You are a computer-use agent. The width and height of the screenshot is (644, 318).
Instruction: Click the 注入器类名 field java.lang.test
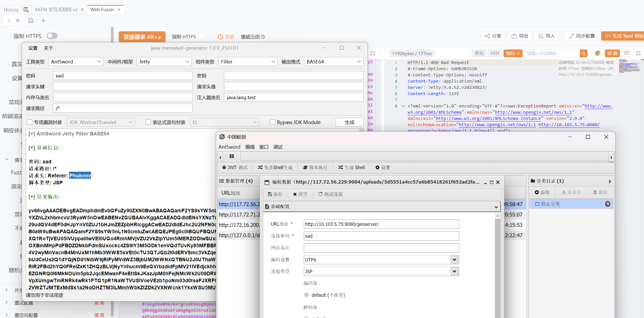pyautogui.click(x=294, y=97)
